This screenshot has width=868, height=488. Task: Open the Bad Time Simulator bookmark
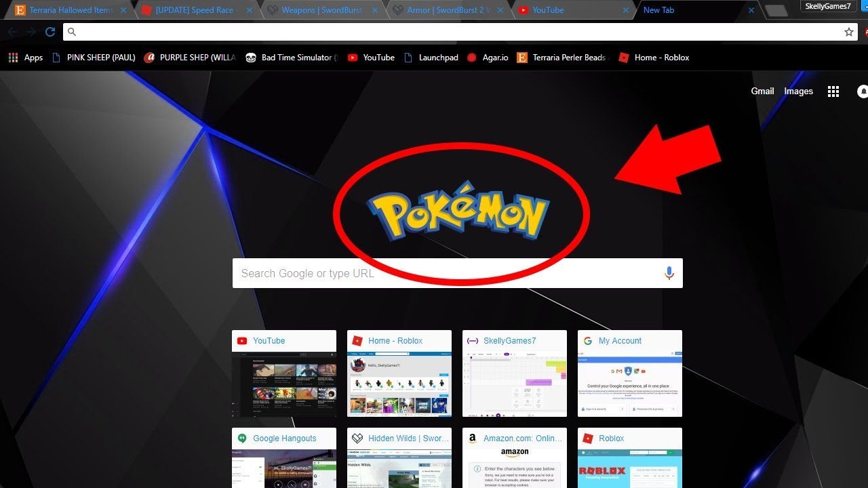pyautogui.click(x=290, y=58)
